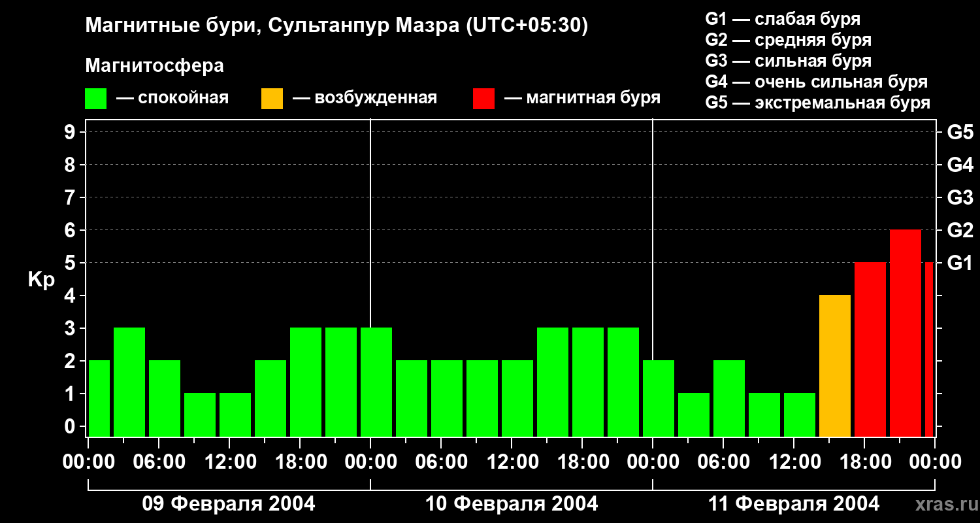Click the 'G4' label on the right axis
The height and width of the screenshot is (523, 980).
click(x=960, y=165)
